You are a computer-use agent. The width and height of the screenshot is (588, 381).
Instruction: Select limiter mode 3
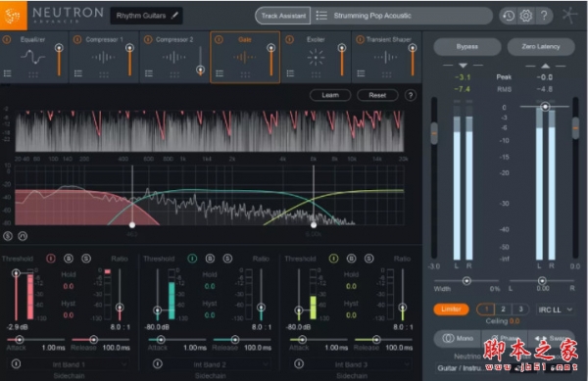point(520,310)
